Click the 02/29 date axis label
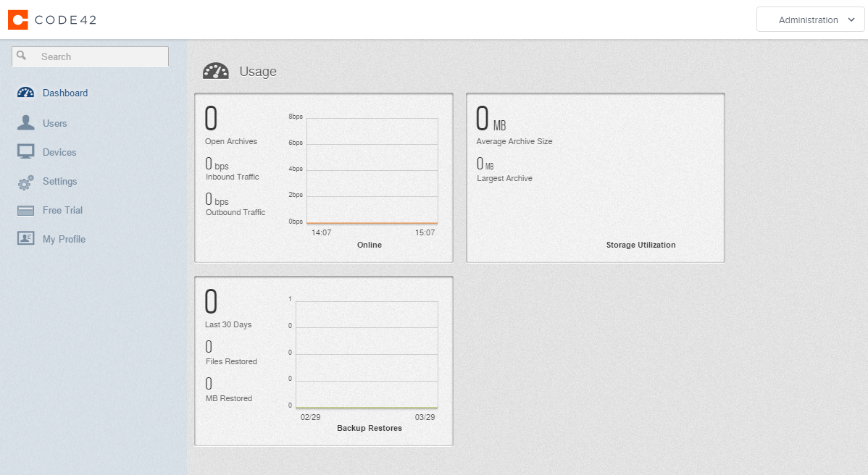Image resolution: width=868 pixels, height=475 pixels. (311, 418)
